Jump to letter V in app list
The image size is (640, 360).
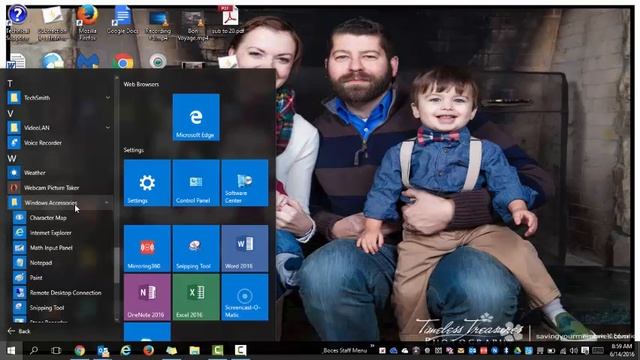pyautogui.click(x=11, y=113)
